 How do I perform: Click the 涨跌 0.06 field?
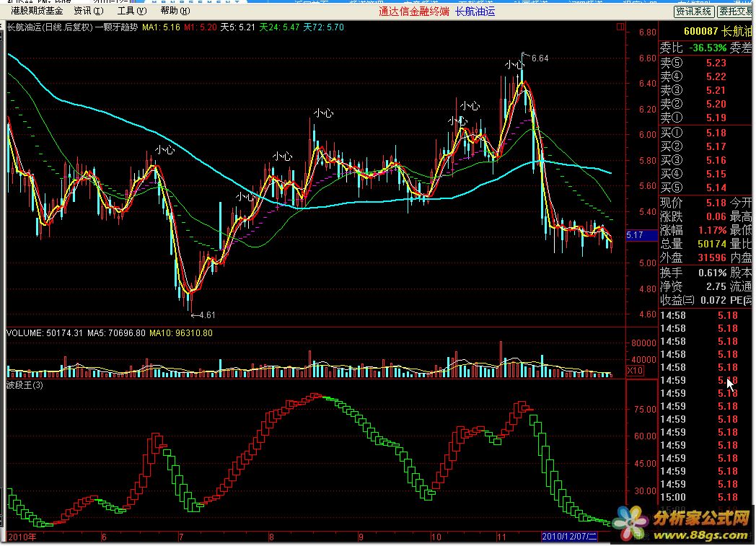click(x=693, y=217)
